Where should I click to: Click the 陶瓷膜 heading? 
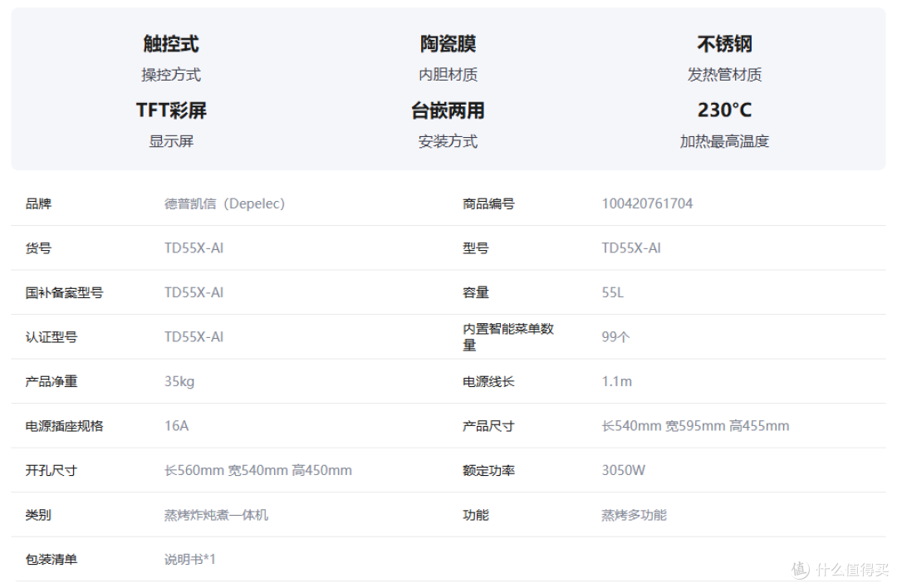(x=448, y=44)
